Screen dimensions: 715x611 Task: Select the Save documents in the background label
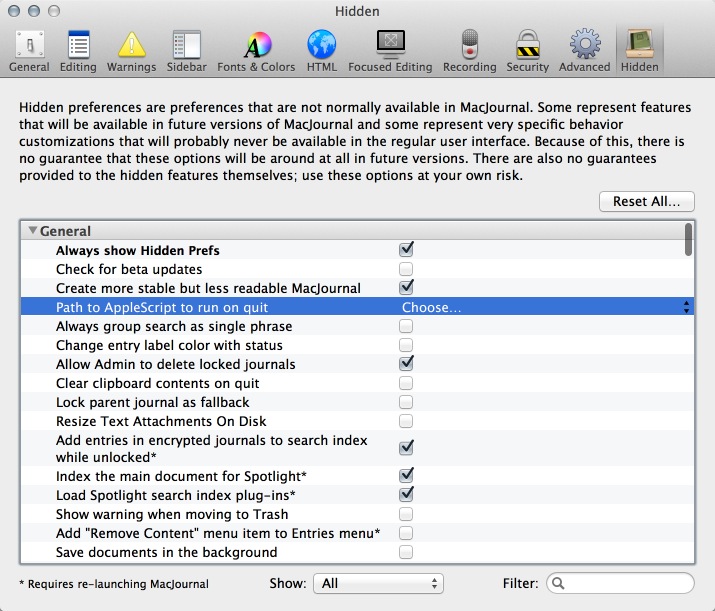tap(166, 553)
